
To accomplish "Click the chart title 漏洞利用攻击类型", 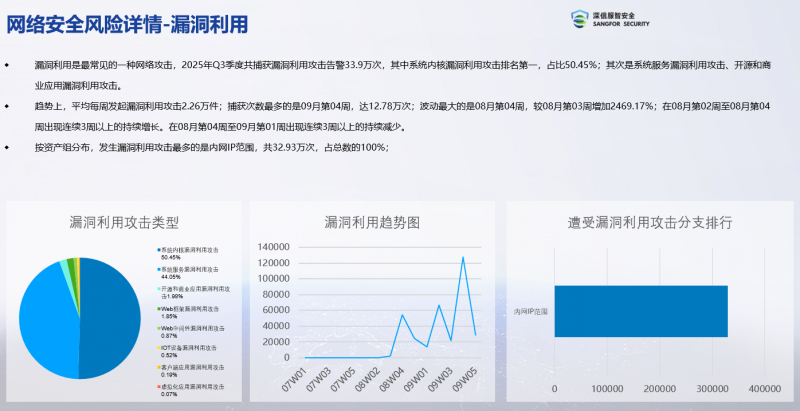I will click(124, 222).
